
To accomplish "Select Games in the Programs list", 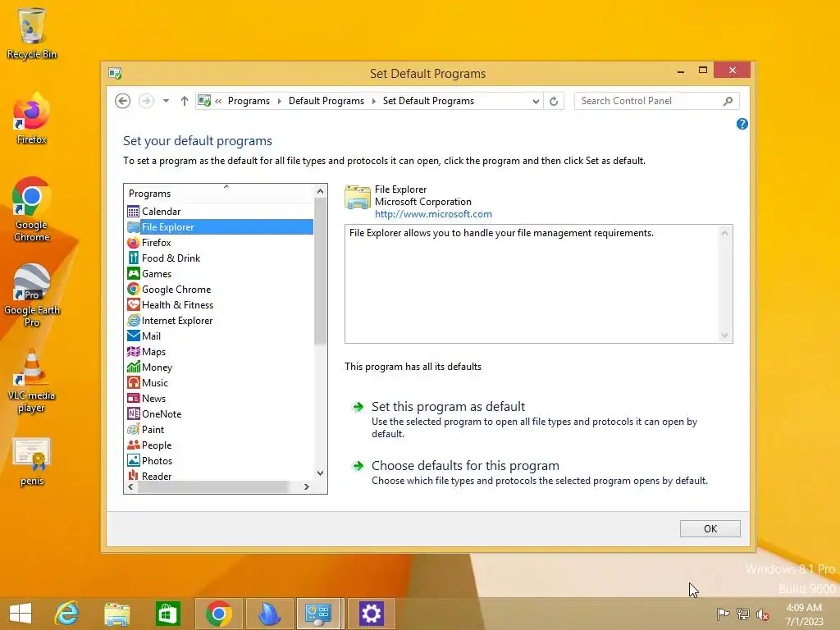I will coord(220,273).
